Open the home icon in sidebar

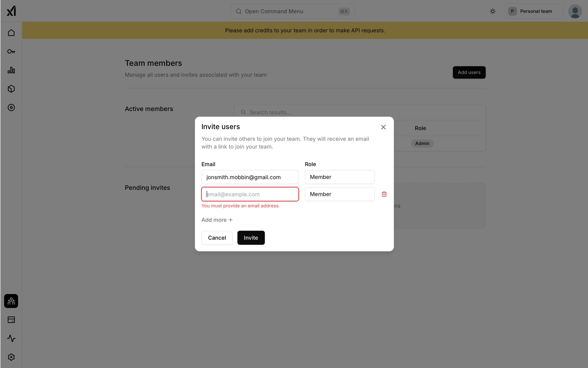[x=11, y=33]
